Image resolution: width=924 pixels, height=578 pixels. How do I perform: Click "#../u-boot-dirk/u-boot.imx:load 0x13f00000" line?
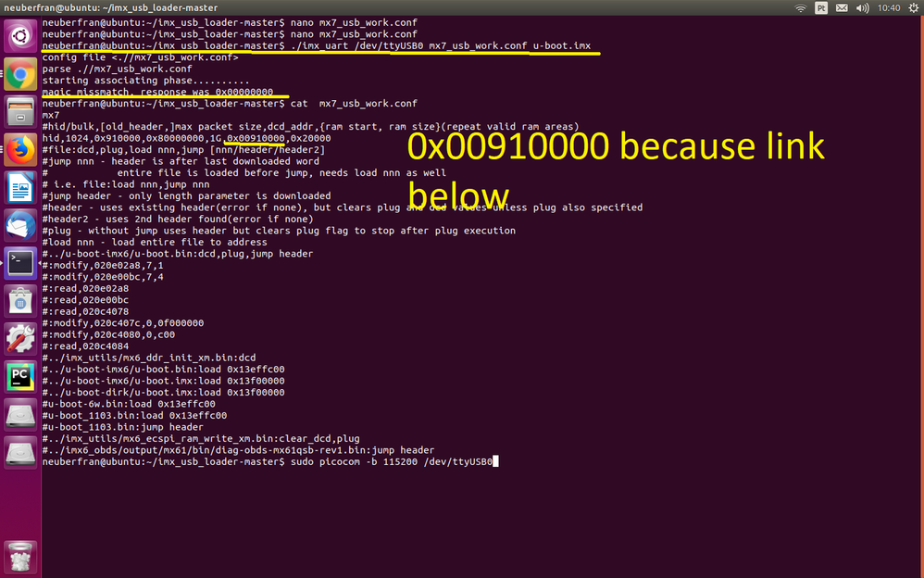(x=163, y=392)
